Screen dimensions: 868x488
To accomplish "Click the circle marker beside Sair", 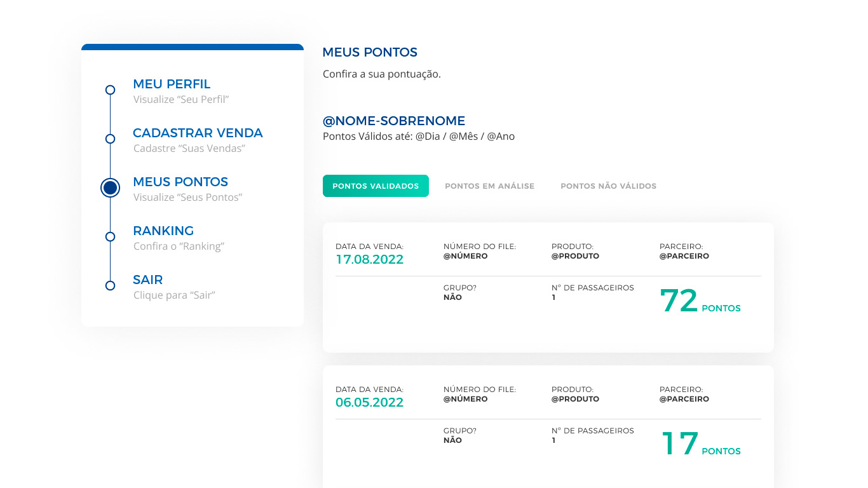I will coord(110,285).
